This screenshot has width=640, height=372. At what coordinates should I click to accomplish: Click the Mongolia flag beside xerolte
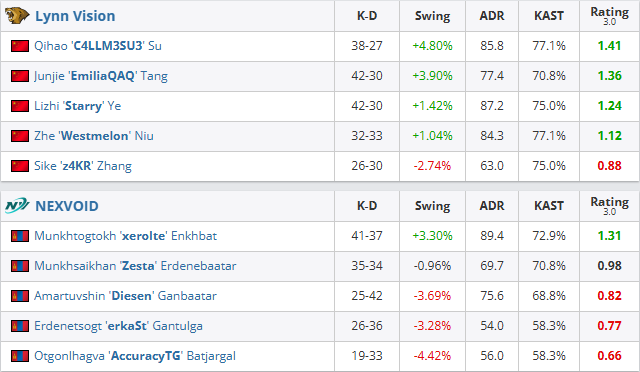click(20, 236)
